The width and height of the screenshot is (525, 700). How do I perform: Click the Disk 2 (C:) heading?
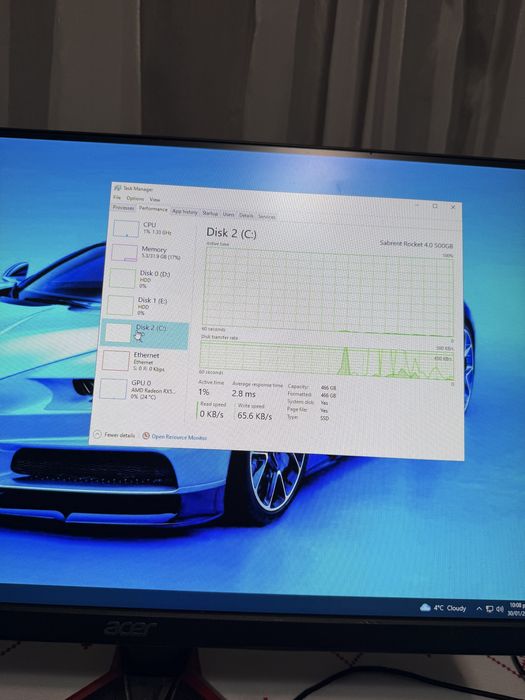click(x=231, y=233)
